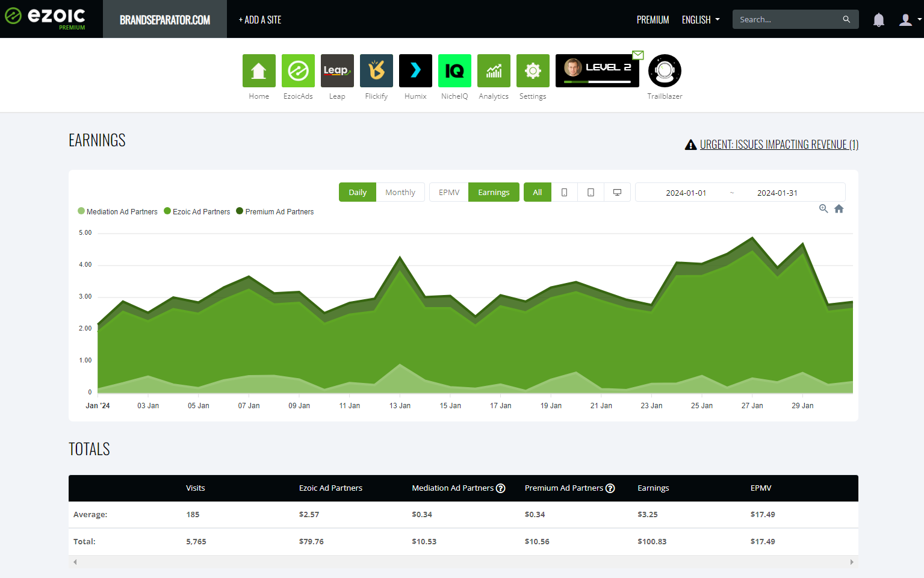
Task: Toggle Ezoic Ad Partners legend series
Action: [197, 211]
